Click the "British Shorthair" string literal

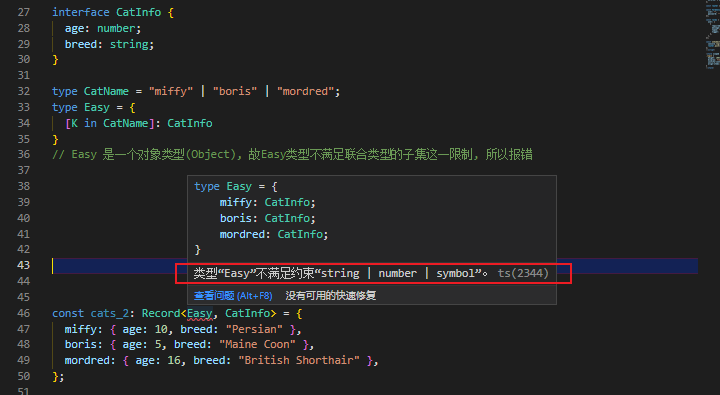[x=299, y=360]
